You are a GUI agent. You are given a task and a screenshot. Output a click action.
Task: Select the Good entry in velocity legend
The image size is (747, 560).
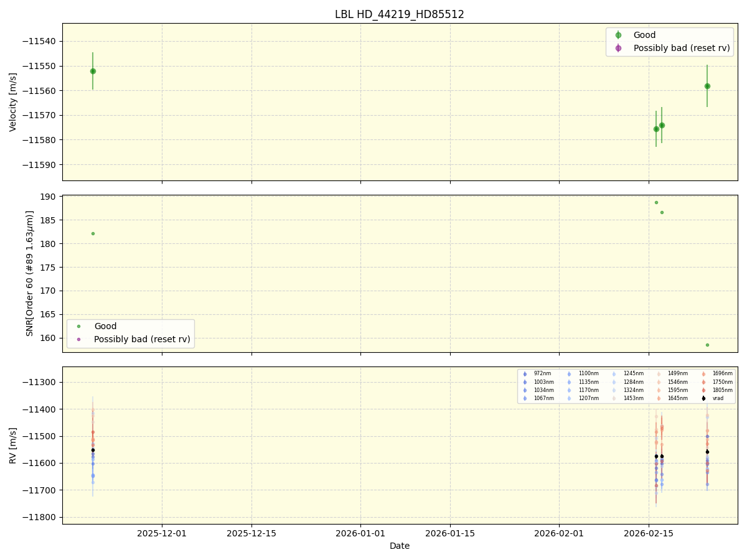[x=644, y=35]
